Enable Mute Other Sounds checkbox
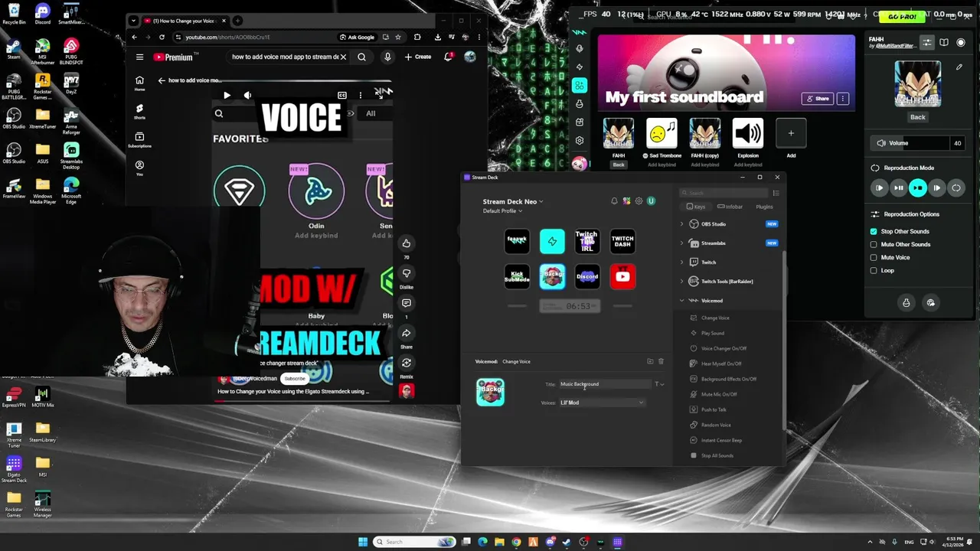The width and height of the screenshot is (980, 551). tap(874, 244)
